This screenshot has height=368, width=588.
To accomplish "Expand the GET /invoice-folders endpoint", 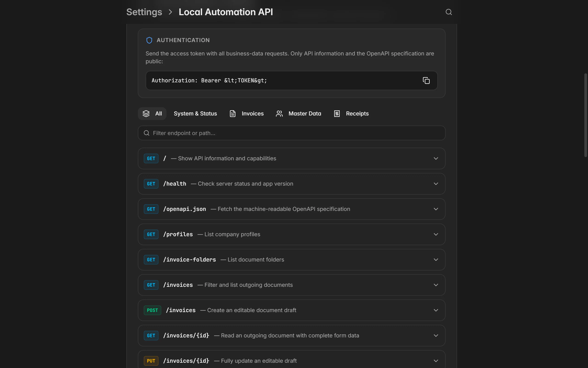I will click(x=291, y=260).
